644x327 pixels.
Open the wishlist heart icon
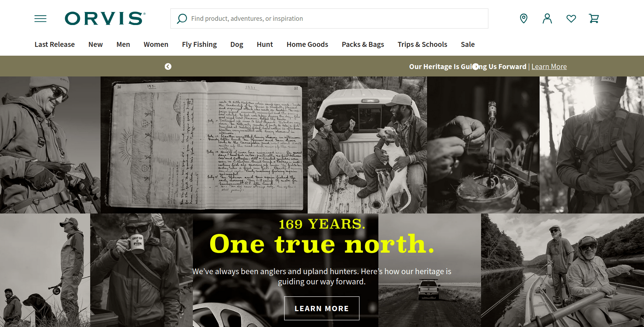tap(571, 19)
